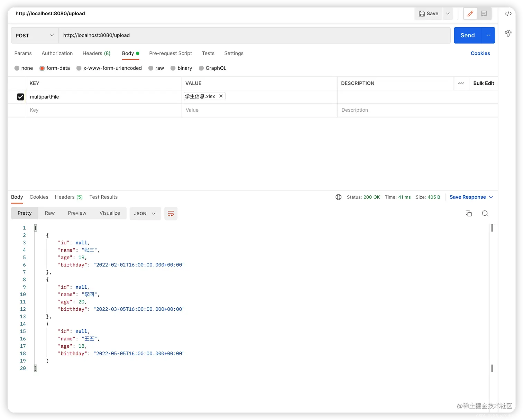The image size is (523, 420).
Task: Click the globe network information icon
Action: click(x=339, y=197)
